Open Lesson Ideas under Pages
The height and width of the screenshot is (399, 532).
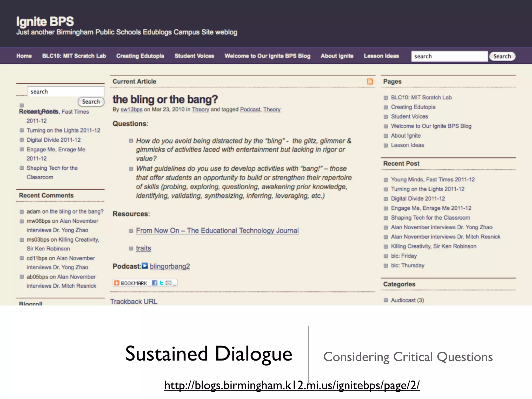tap(408, 145)
